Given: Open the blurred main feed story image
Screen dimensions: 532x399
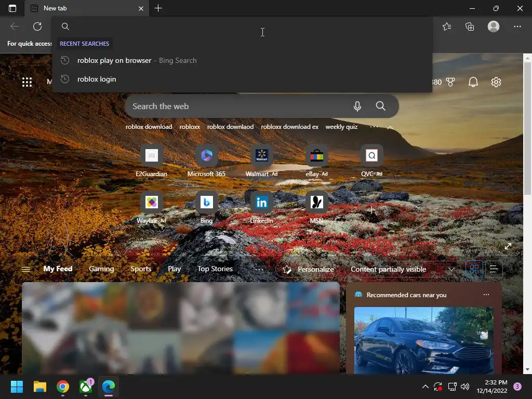Looking at the screenshot, I should pos(180,328).
